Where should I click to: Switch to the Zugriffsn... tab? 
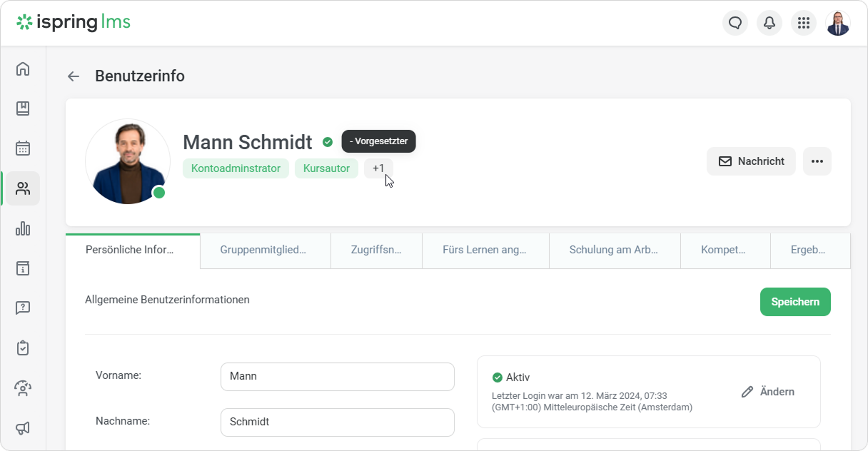[376, 250]
